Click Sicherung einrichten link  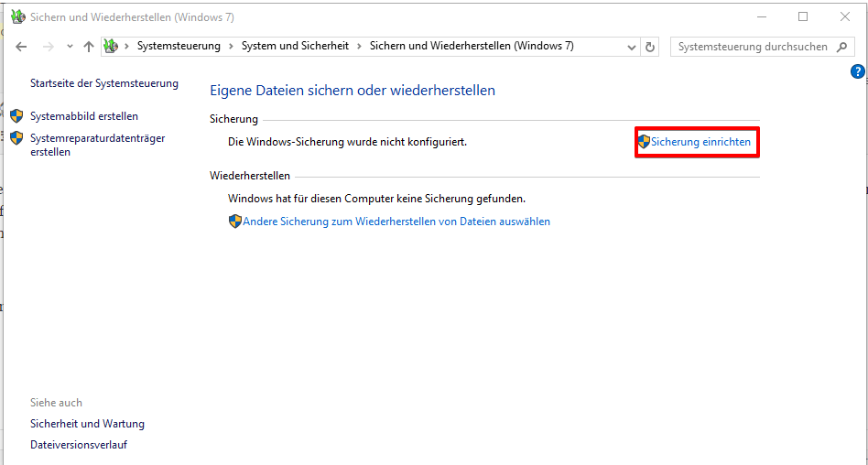[x=700, y=142]
